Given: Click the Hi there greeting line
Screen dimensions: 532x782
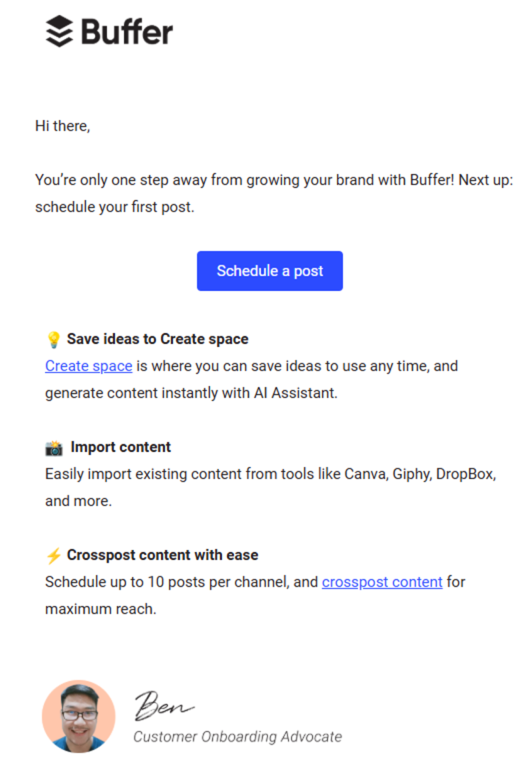Looking at the screenshot, I should (63, 126).
